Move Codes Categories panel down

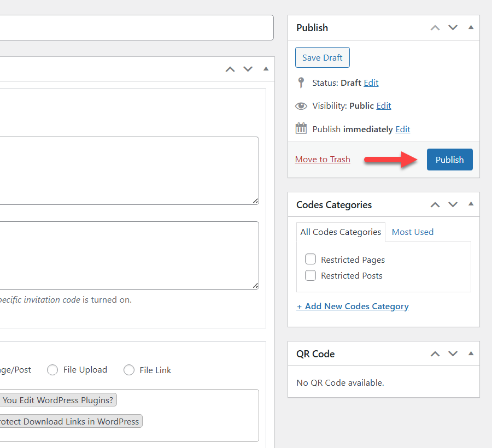pyautogui.click(x=453, y=205)
